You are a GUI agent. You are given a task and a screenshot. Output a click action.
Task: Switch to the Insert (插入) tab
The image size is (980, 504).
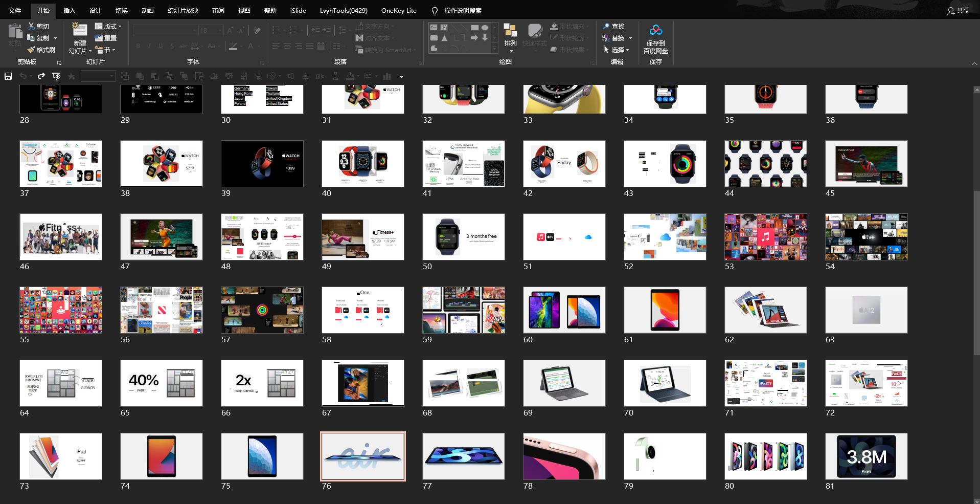pos(69,10)
